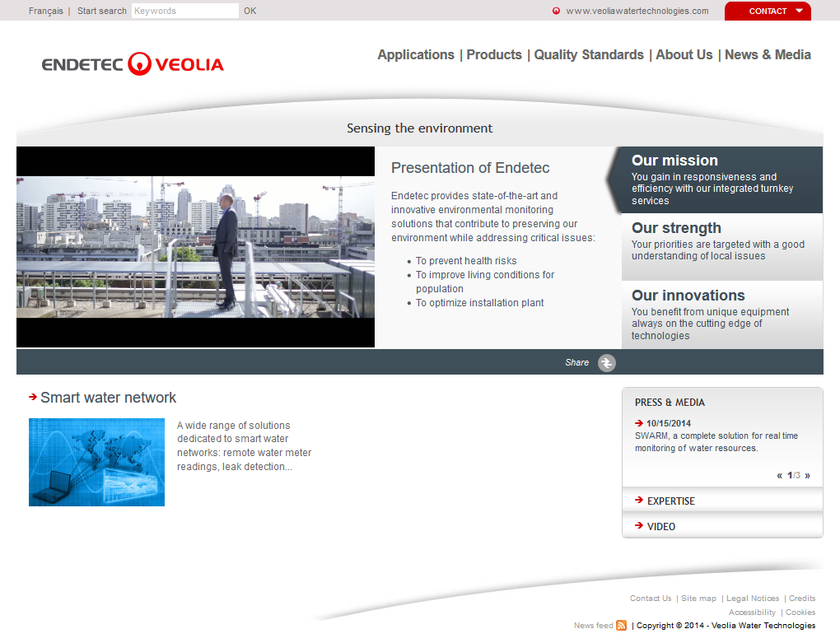Click the red arrow beside Smart water network
The width and height of the screenshot is (840, 643).
click(x=33, y=397)
